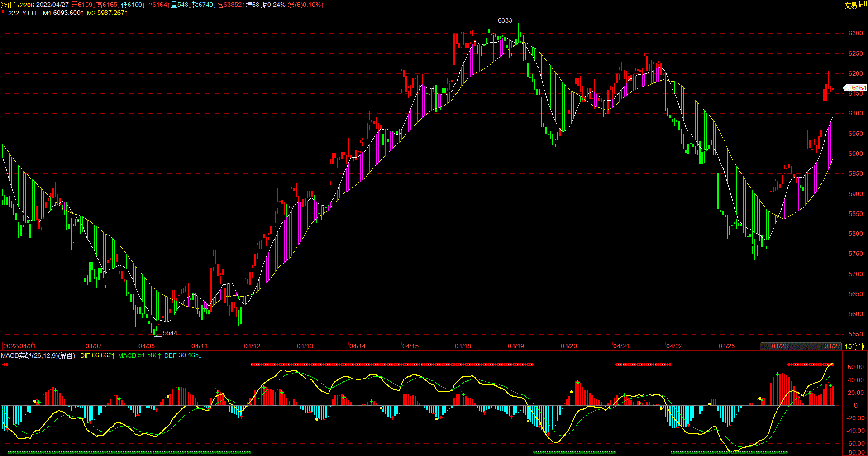Click the 04/12 date on time axis

point(252,346)
